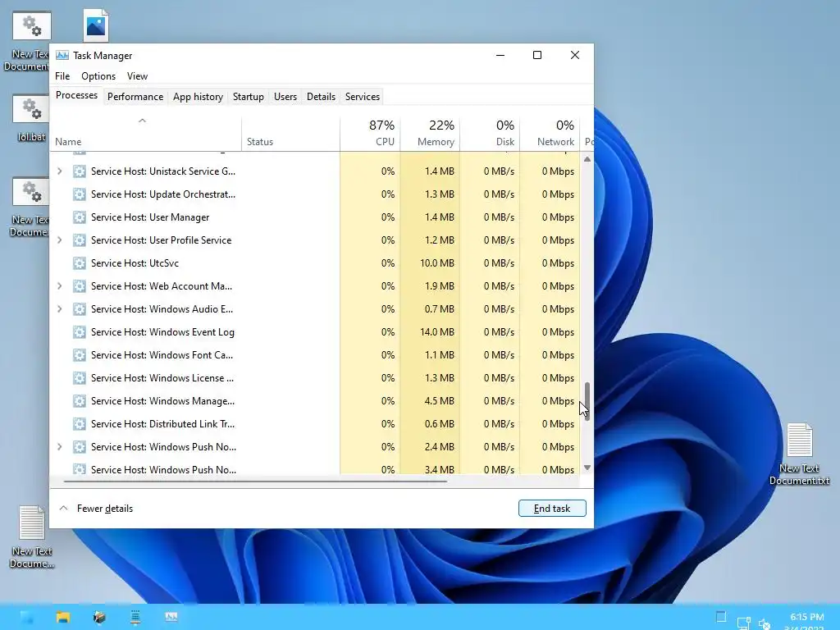This screenshot has height=630, width=840.
Task: Select the image file desktop icon
Action: [x=96, y=25]
